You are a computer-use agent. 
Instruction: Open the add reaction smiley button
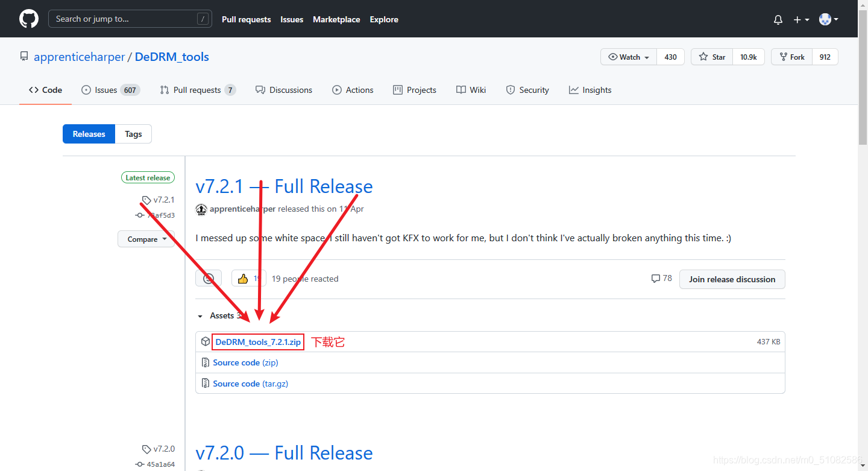coord(209,279)
